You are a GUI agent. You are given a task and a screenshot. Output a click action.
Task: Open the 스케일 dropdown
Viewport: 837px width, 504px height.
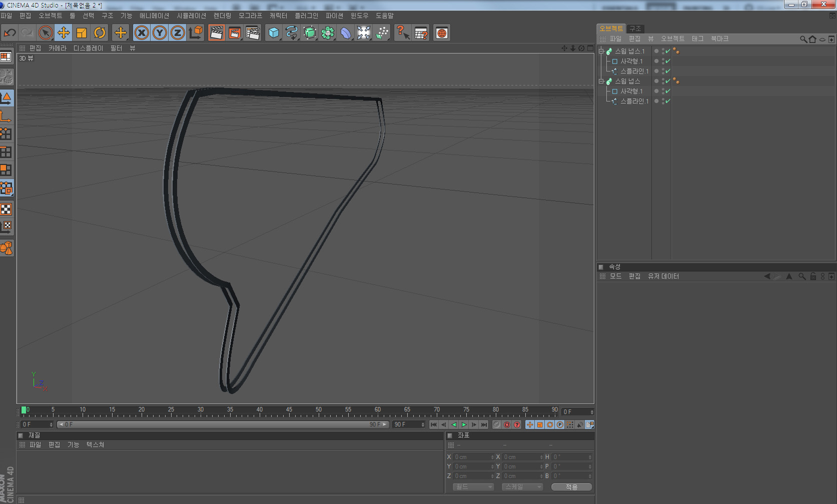pyautogui.click(x=522, y=486)
